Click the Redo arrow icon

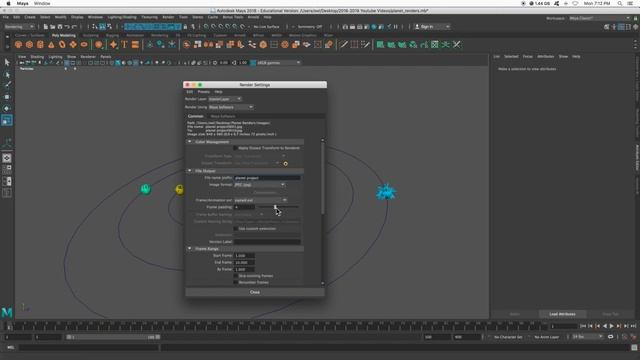pyautogui.click(x=74, y=27)
